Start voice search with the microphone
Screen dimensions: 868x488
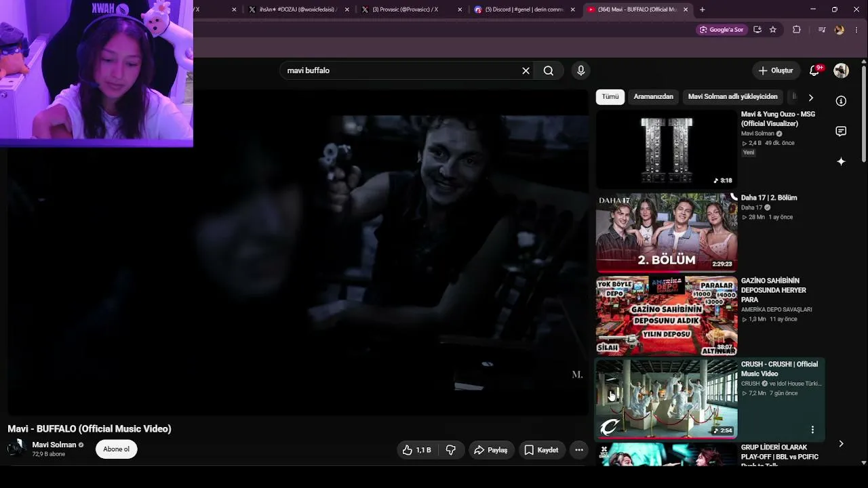click(x=580, y=70)
